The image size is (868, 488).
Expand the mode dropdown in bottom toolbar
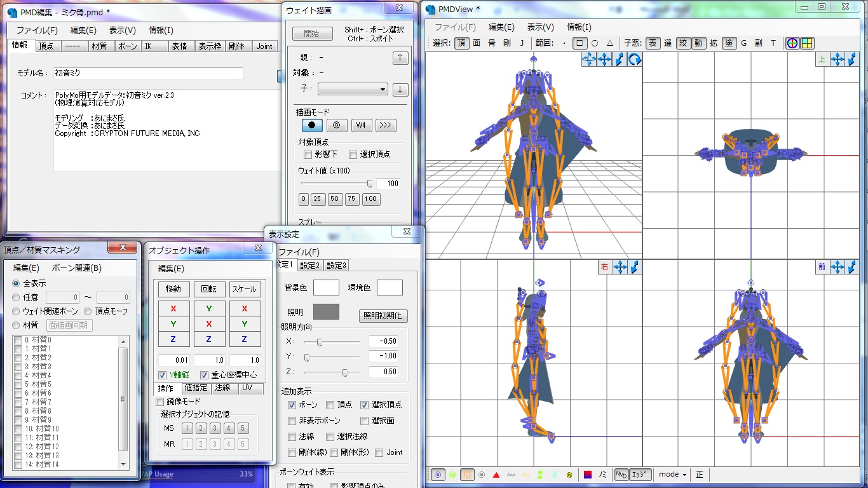672,475
